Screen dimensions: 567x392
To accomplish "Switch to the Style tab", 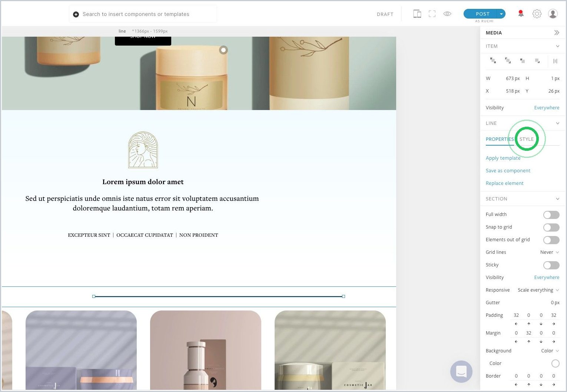I will (526, 139).
